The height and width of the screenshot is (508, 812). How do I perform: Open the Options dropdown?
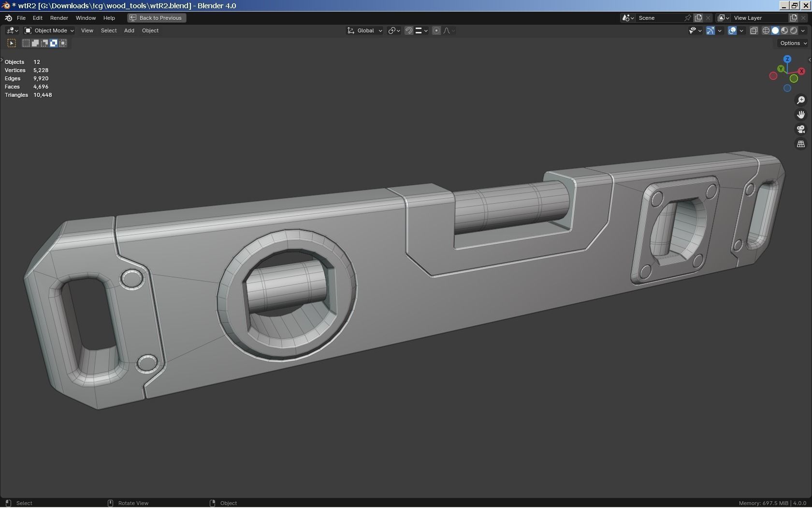(x=793, y=43)
